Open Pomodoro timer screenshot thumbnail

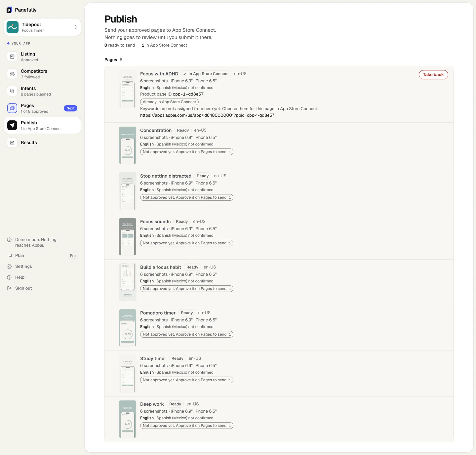pos(128,328)
